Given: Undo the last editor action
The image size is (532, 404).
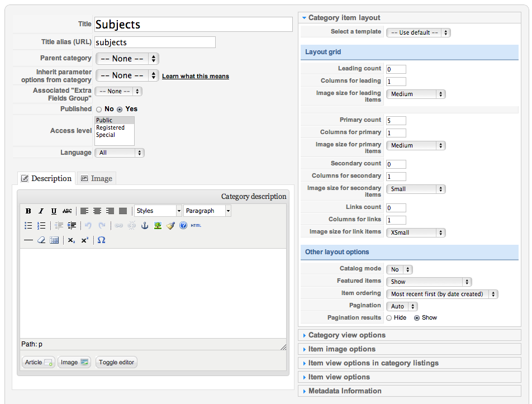Looking at the screenshot, I should (x=88, y=226).
